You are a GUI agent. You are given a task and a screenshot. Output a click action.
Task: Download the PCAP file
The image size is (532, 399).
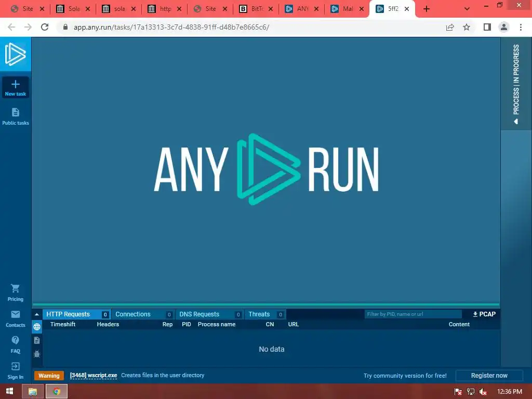484,314
